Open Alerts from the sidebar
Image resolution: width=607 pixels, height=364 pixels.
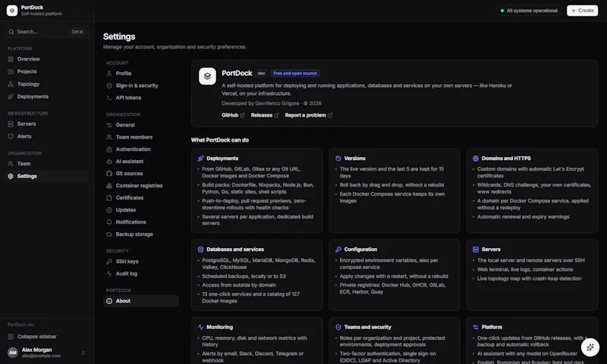click(47, 136)
